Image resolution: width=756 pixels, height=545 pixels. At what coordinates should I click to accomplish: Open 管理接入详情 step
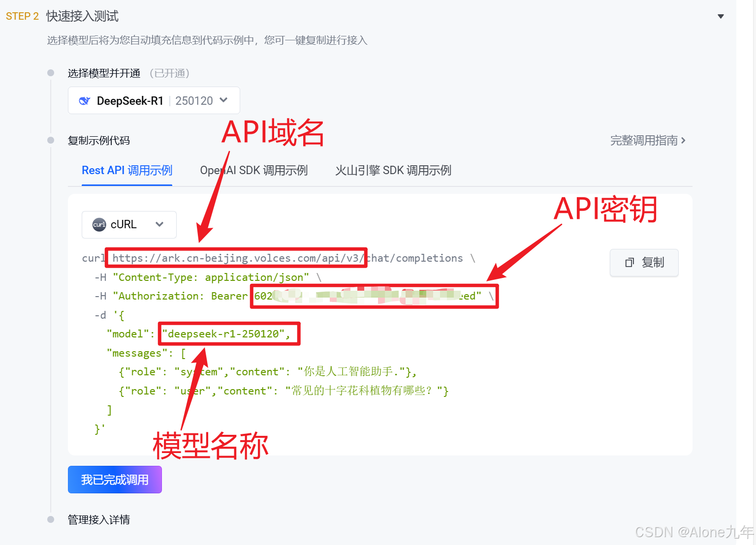point(98,520)
